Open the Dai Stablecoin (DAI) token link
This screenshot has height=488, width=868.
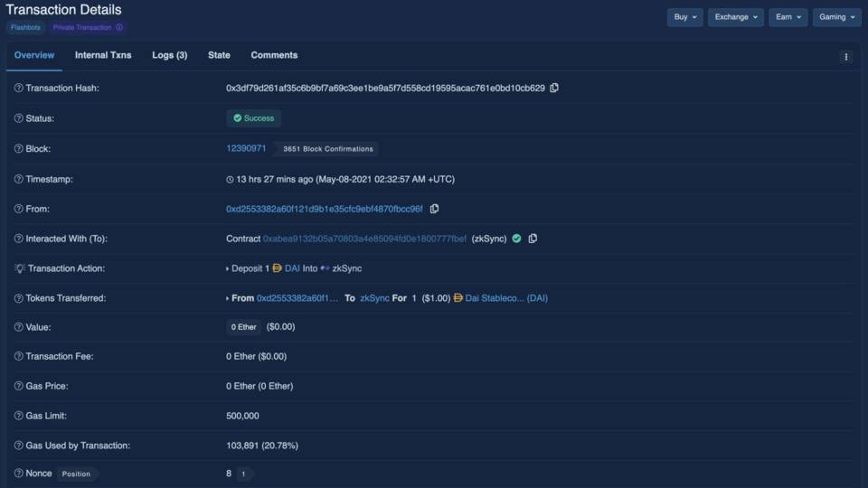pos(506,298)
